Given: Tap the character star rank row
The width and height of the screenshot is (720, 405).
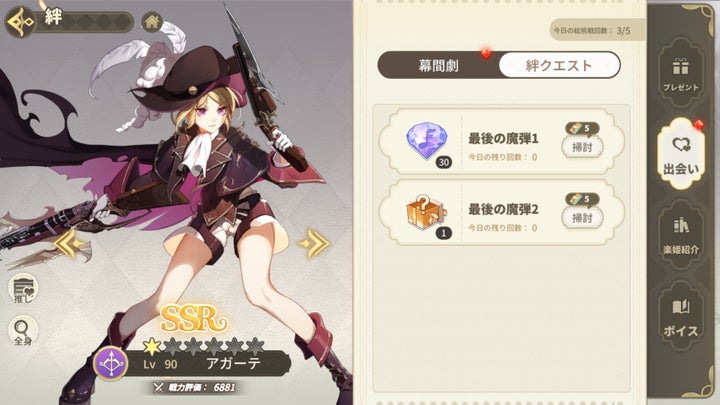Looking at the screenshot, I should 203,347.
